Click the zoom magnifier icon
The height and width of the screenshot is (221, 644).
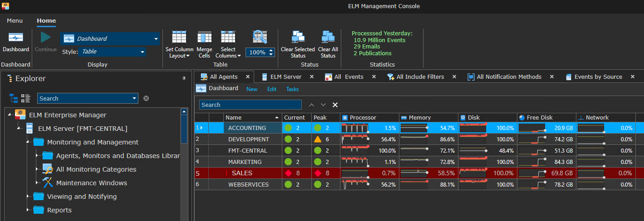260,38
